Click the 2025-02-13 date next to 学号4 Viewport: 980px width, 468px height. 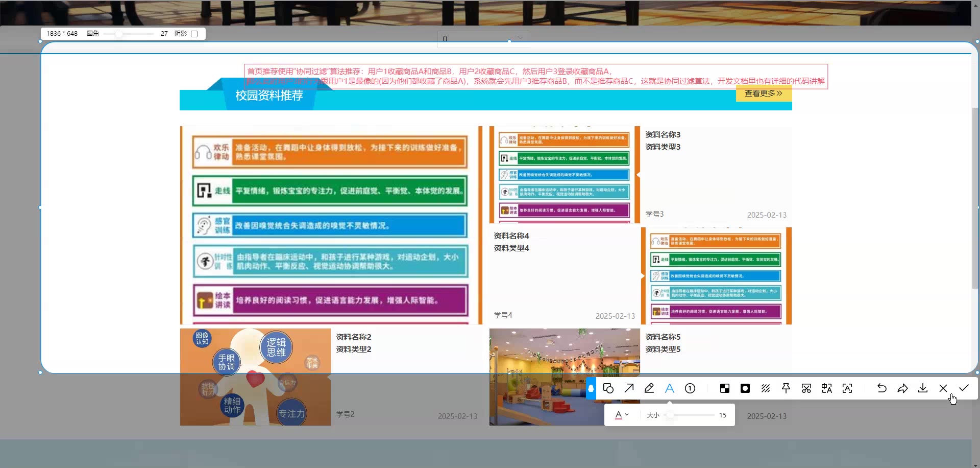tap(615, 316)
